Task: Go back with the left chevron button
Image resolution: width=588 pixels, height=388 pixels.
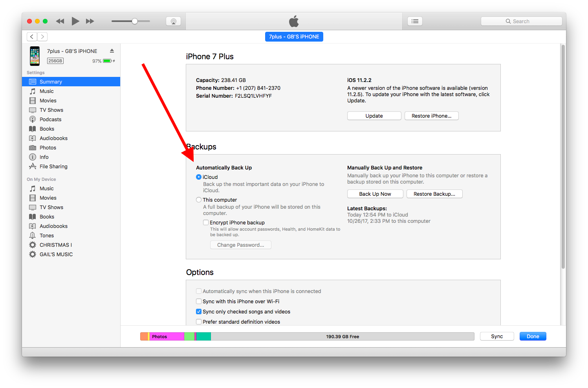Action: [32, 36]
